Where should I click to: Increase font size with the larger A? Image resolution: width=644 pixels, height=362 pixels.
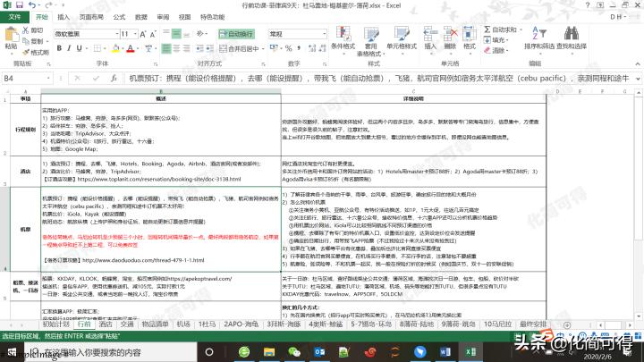tap(143, 34)
